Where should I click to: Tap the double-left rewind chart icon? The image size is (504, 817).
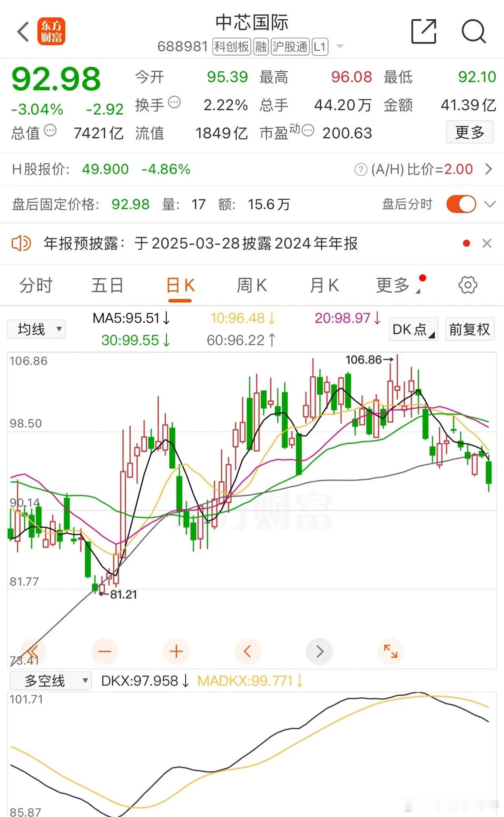[33, 652]
